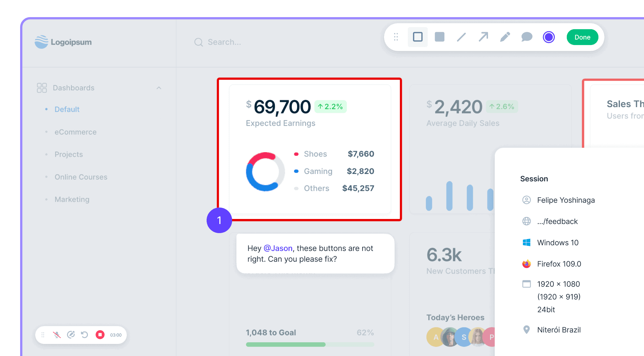The image size is (644, 356).
Task: Go to the Projects dashboard
Action: click(69, 154)
